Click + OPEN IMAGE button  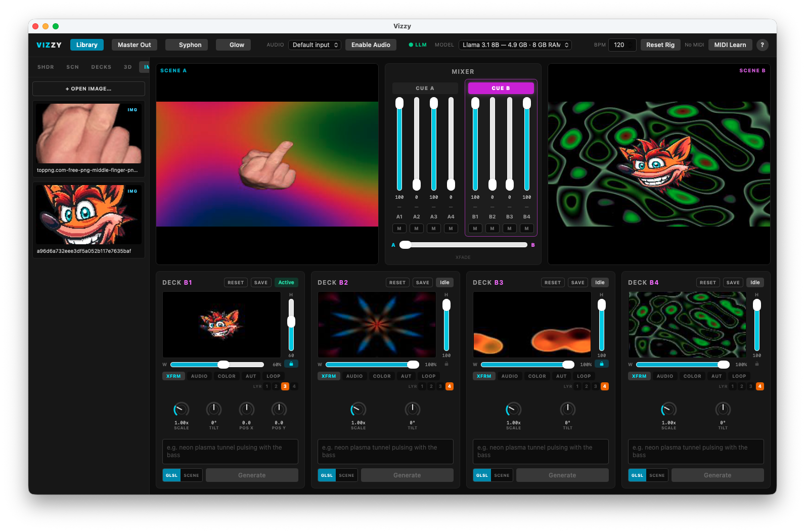pos(88,88)
